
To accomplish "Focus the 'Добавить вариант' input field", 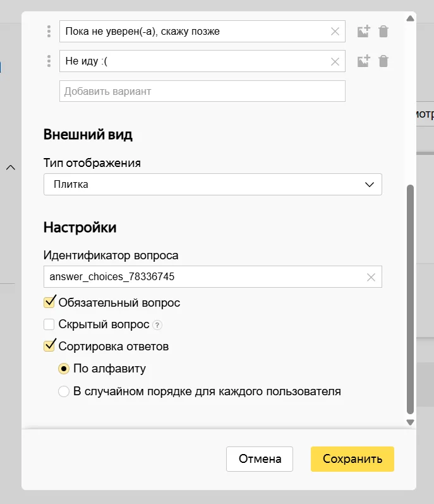I will coord(202,91).
